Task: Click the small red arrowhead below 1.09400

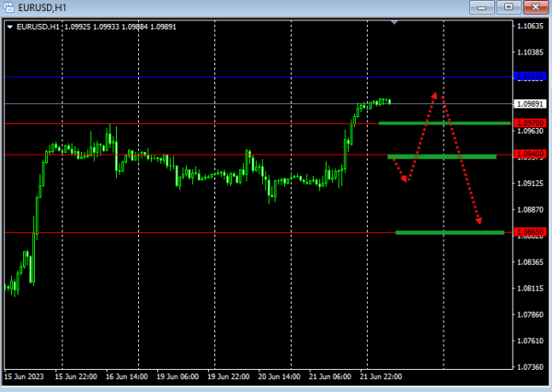Action: (x=404, y=179)
